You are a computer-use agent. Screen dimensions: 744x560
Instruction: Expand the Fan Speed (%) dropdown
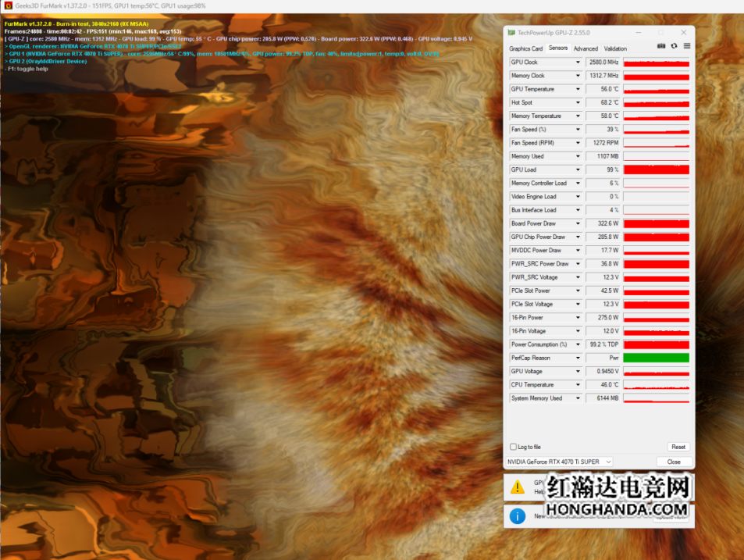click(x=578, y=130)
